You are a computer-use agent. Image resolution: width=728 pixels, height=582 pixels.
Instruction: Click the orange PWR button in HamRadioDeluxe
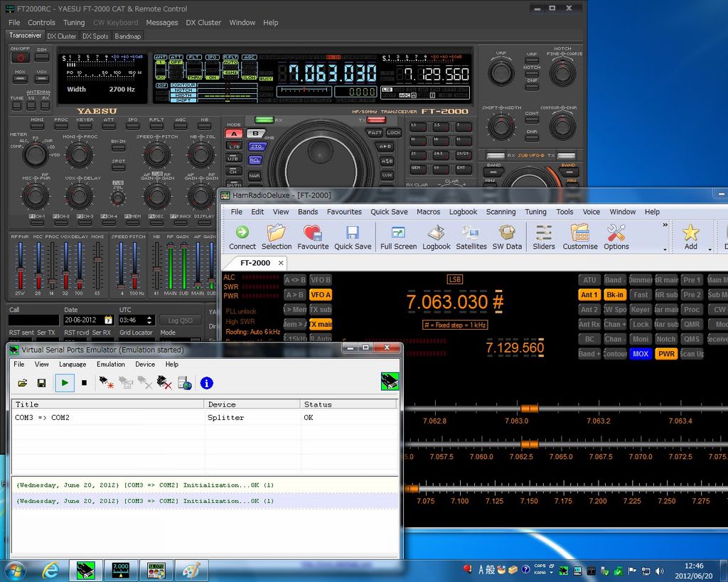pyautogui.click(x=666, y=354)
